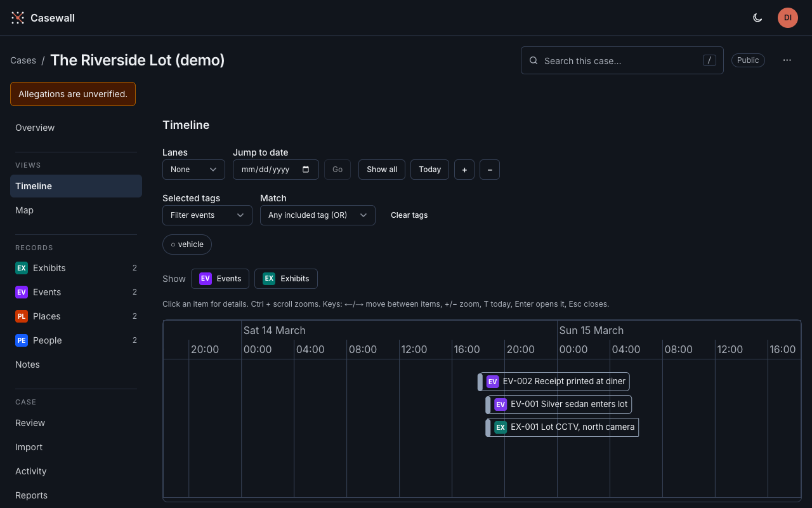Open Review in Case section
The width and height of the screenshot is (812, 508).
tap(76, 423)
